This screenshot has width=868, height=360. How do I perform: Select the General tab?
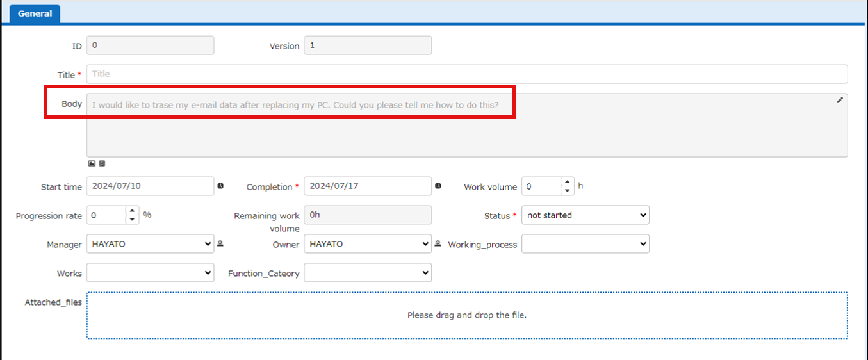tap(35, 13)
